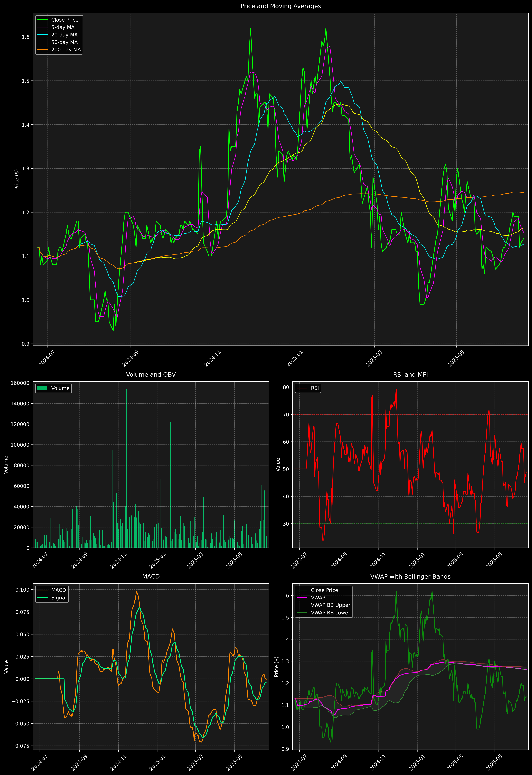Screen dimensions: 532x775
Task: Click the 'Price ($)' axis label of top chart
Action: pos(17,179)
